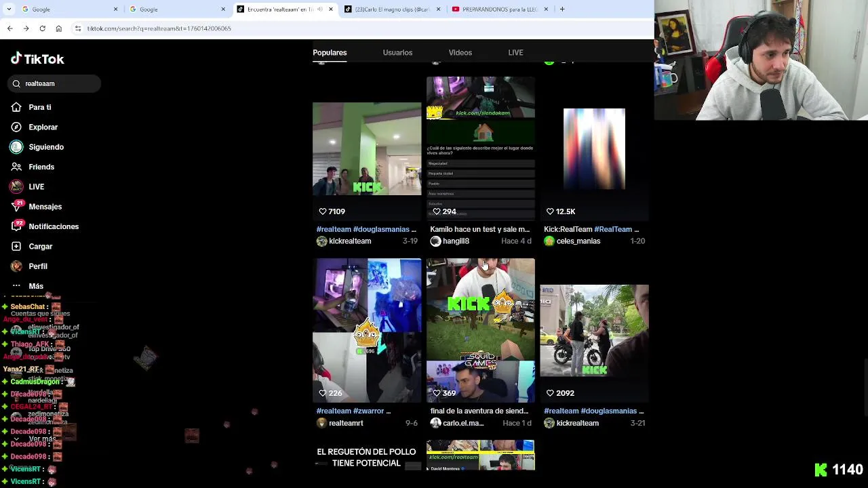Click the Cargar upload icon
The width and height of the screenshot is (868, 488).
(16, 246)
